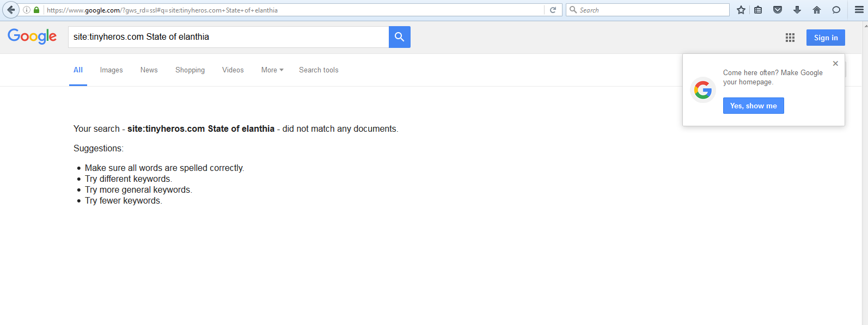Screen dimensions: 868x325
Task: Show bookmarks list icon
Action: 758,10
